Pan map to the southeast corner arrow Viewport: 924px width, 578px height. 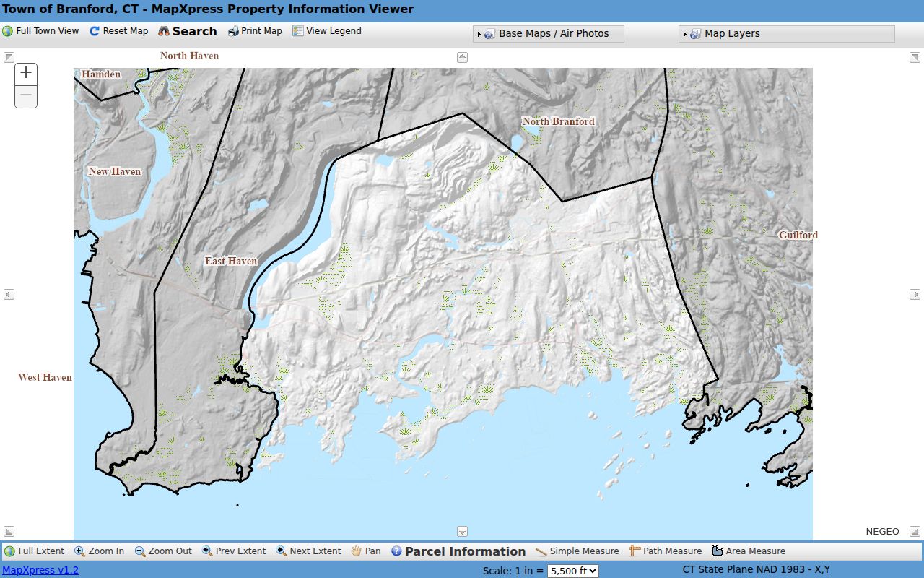point(915,532)
